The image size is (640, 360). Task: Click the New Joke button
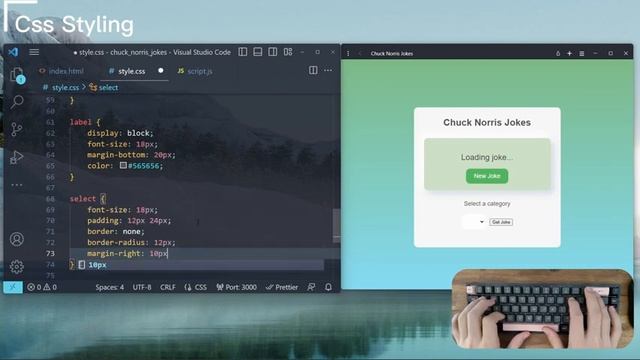point(487,176)
